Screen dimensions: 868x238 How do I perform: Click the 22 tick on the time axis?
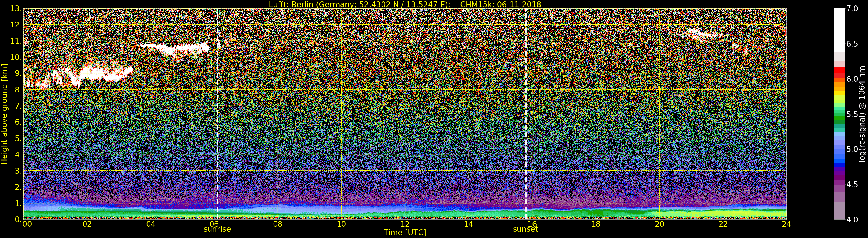tap(723, 224)
